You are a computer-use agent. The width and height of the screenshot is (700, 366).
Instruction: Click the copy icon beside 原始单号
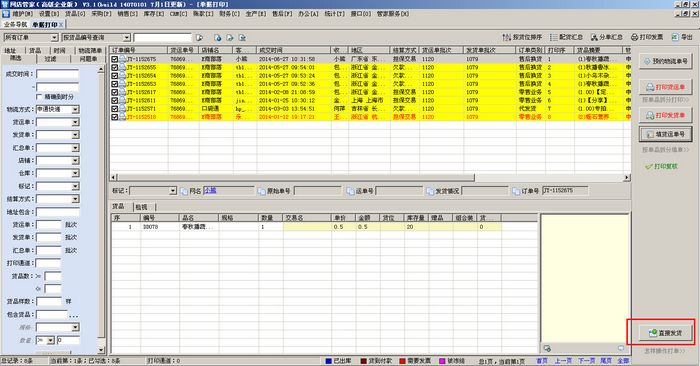coord(262,191)
